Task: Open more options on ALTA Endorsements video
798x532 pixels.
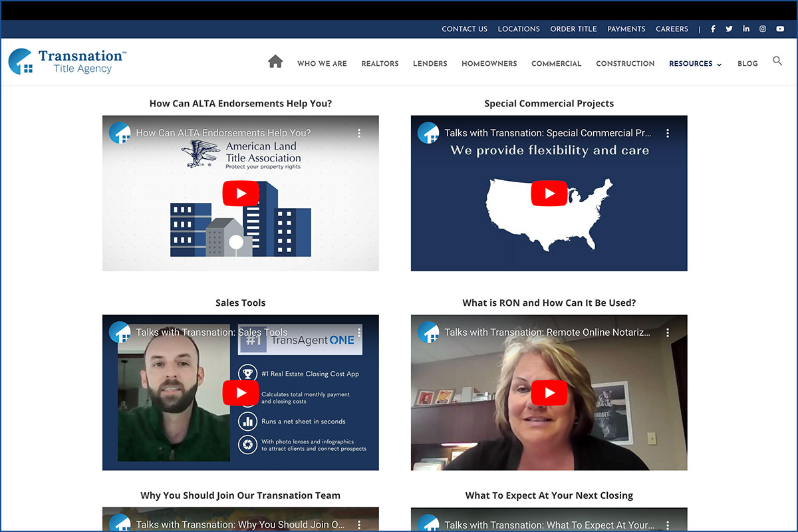Action: tap(359, 133)
